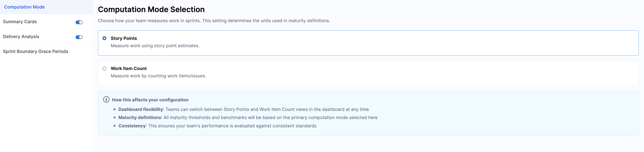Click 'Measure work using story point estimates' text

(155, 46)
